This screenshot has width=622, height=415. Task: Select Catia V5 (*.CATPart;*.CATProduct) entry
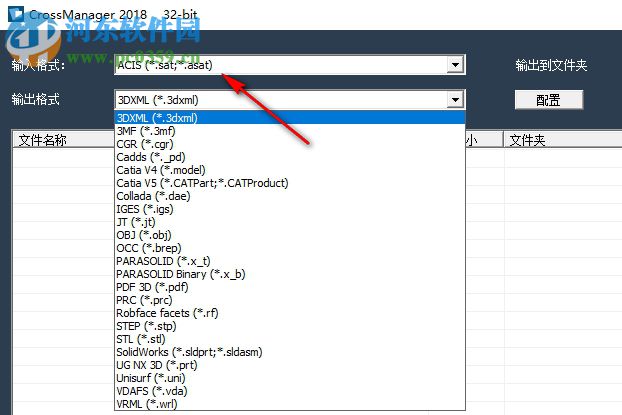pyautogui.click(x=290, y=183)
